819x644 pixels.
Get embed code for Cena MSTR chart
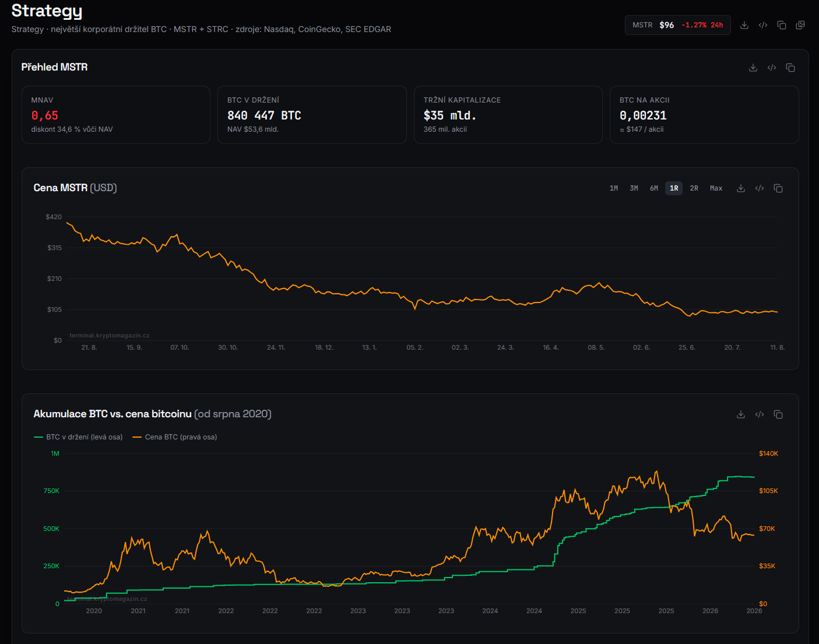pos(760,188)
